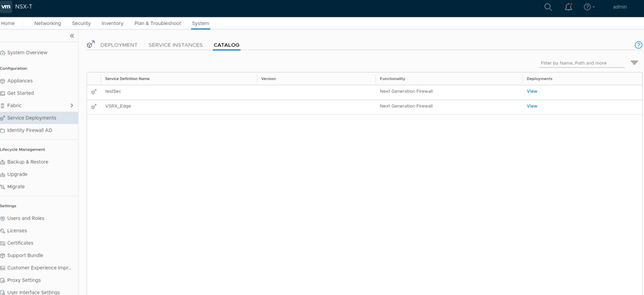Open the global search magnifier icon
Viewport: 644px width, 295px height.
[548, 7]
